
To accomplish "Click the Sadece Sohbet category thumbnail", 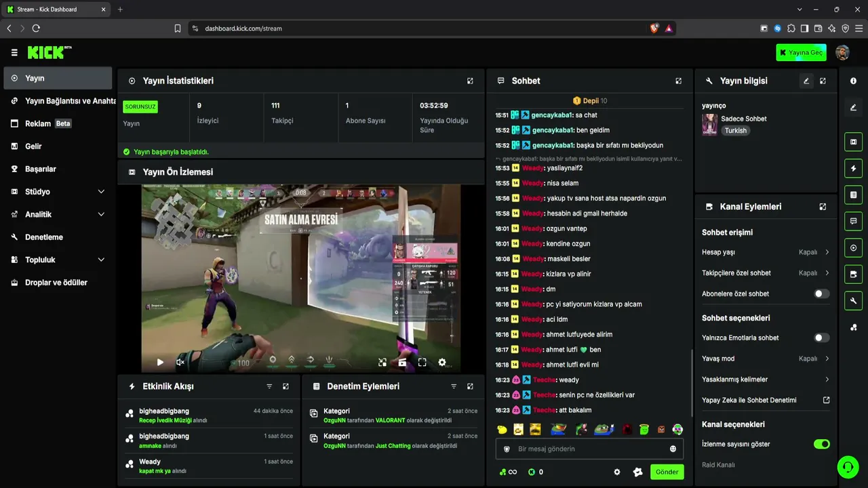I will 710,125.
